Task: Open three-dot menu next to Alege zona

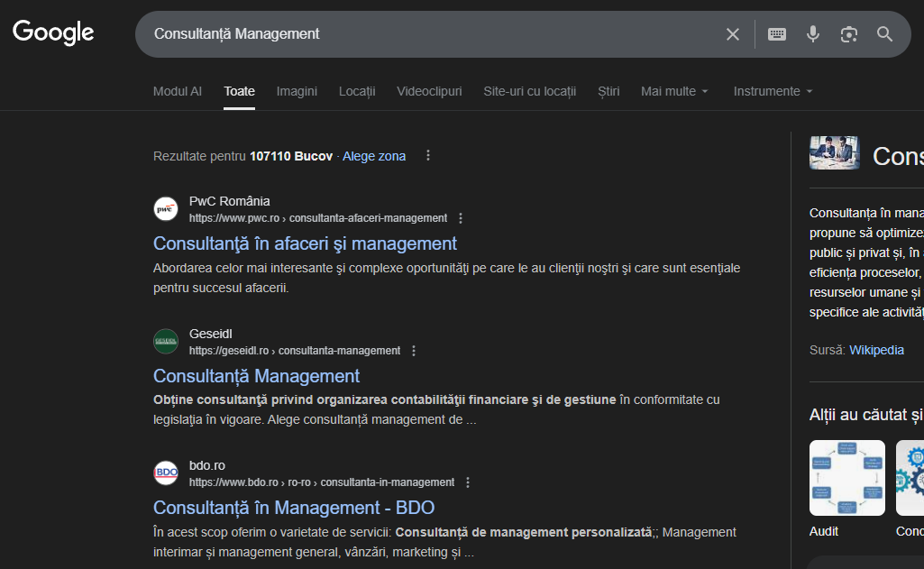Action: (428, 156)
